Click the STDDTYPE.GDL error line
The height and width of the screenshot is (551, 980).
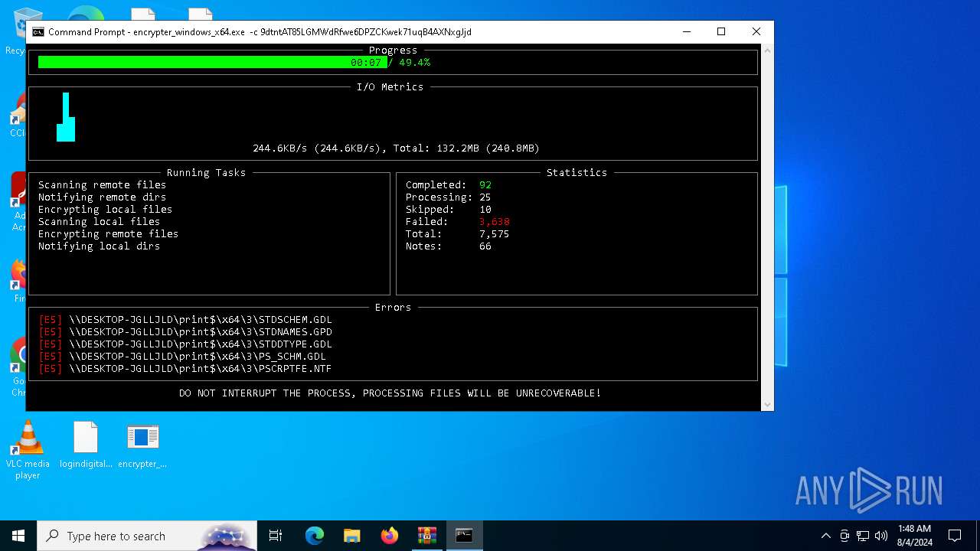tap(185, 344)
